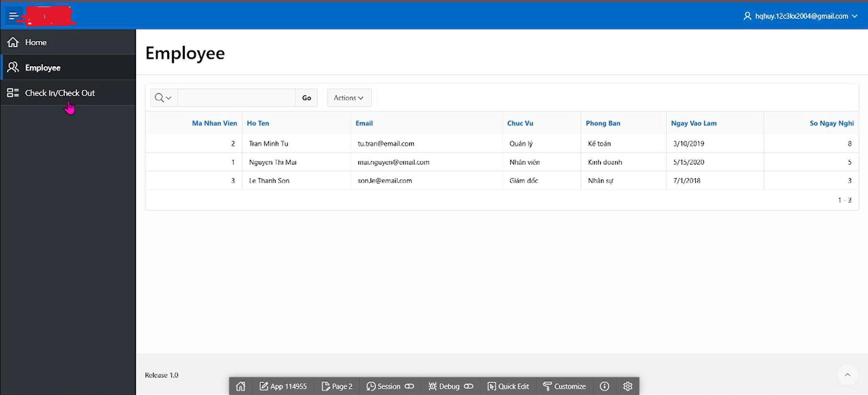
Task: Click Session in developer toolbar
Action: tap(390, 386)
